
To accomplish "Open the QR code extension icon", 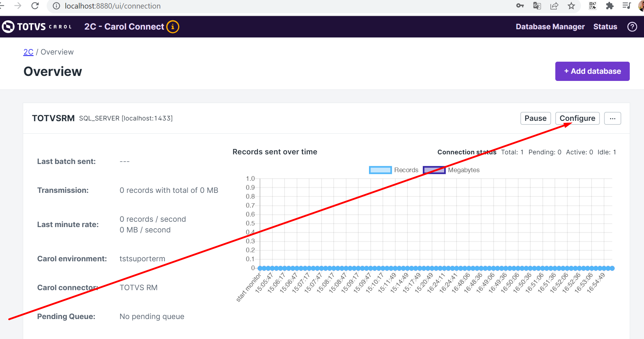I will pos(593,6).
